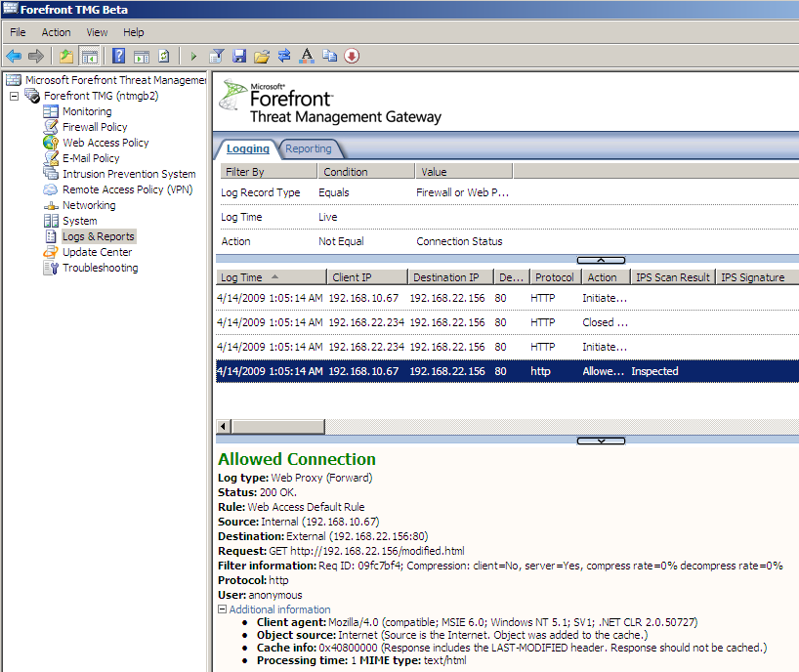Screen dimensions: 799x672
Task: Open the Action menu
Action: tap(56, 32)
